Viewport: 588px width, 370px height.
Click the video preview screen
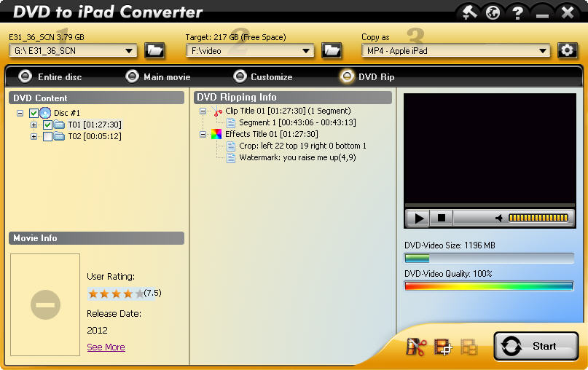pos(490,148)
